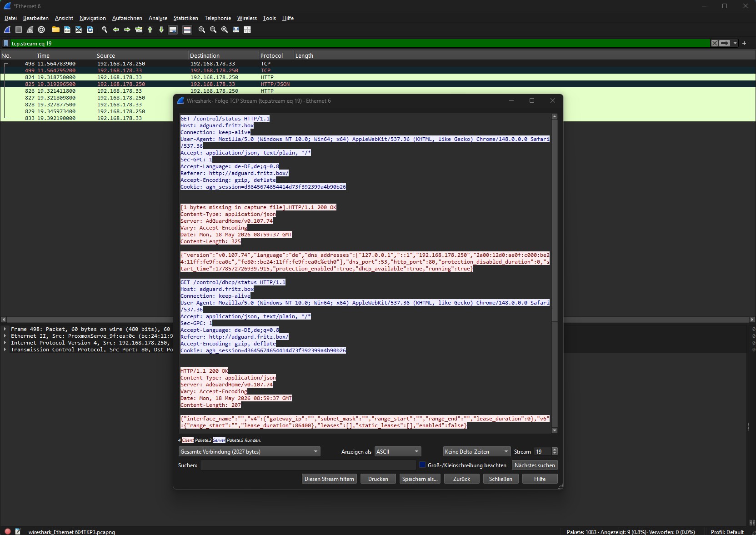Viewport: 756px width, 535px height.
Task: Reset text to normal size
Action: point(225,30)
